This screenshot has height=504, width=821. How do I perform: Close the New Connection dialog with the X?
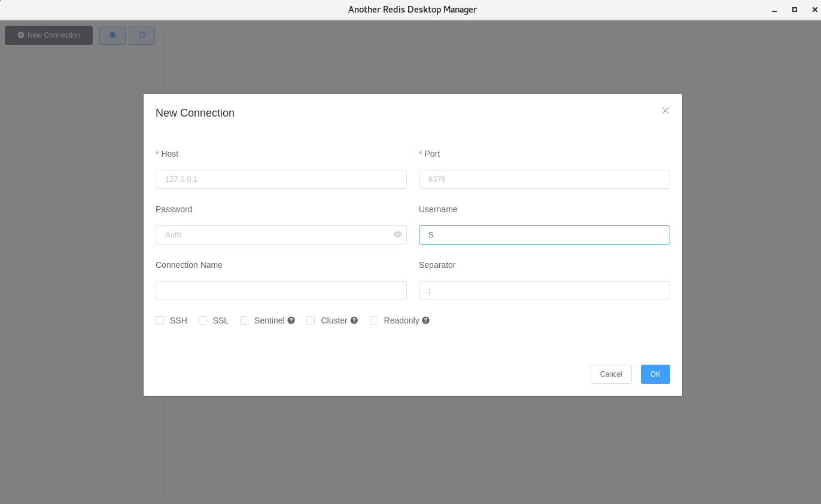[x=665, y=111]
